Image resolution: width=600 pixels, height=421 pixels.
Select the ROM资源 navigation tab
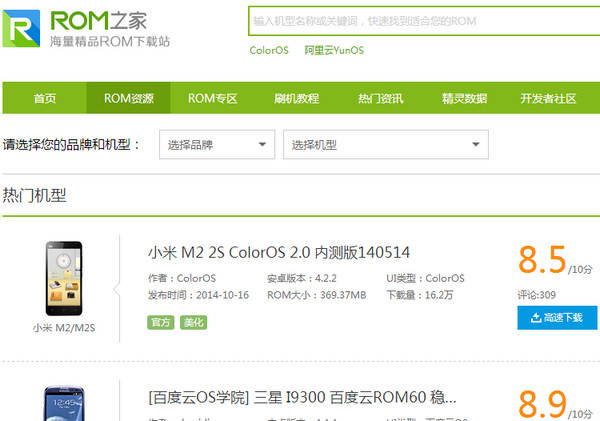(x=129, y=98)
